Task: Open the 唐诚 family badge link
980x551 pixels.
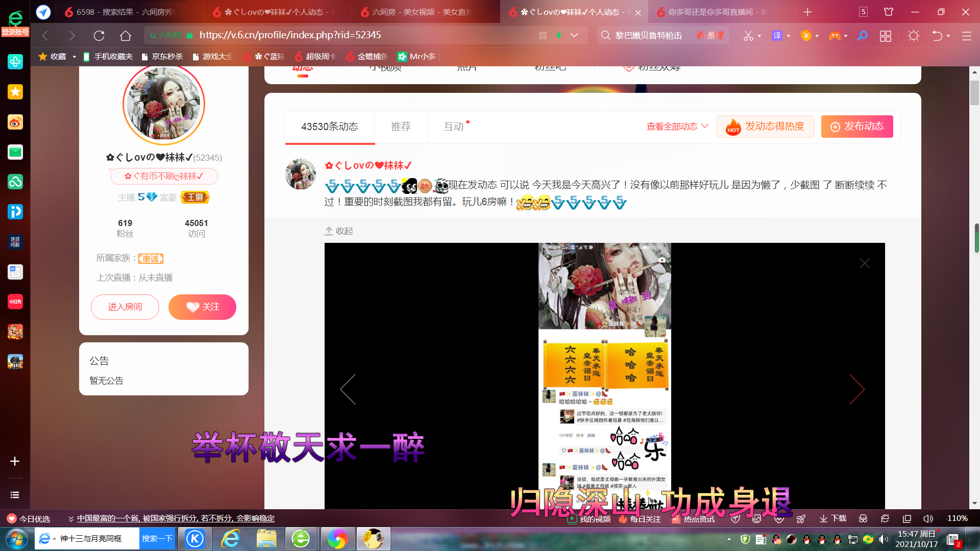Action: point(151,259)
